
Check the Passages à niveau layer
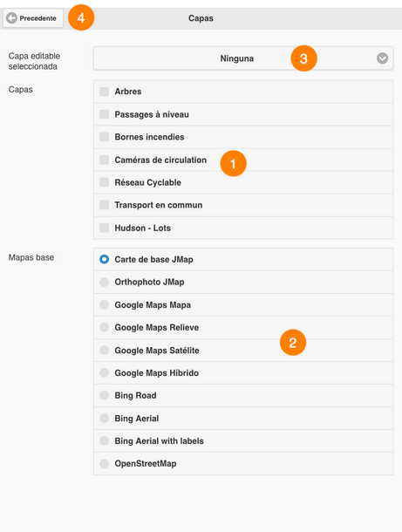point(104,114)
